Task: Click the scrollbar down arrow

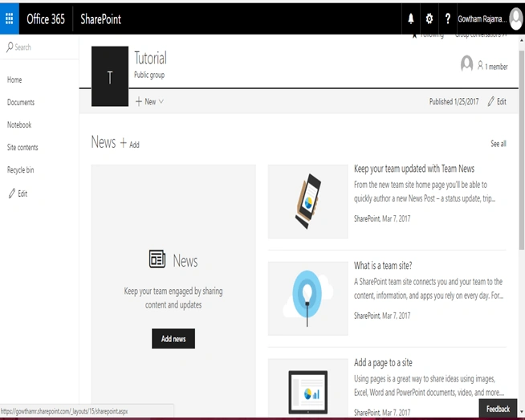Action: [x=522, y=412]
